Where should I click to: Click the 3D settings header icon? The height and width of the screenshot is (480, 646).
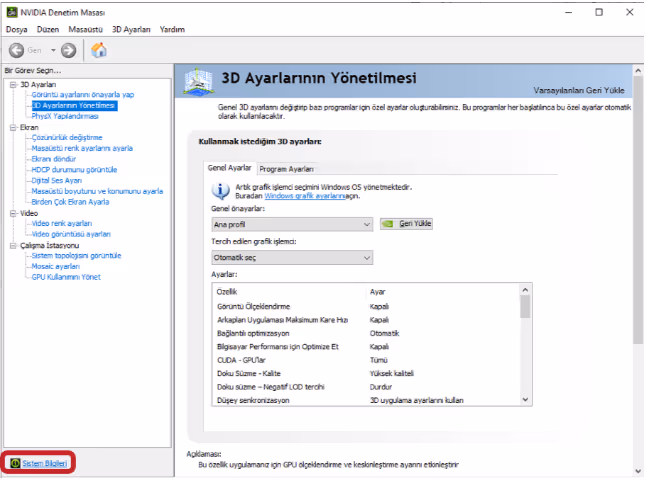coord(199,80)
